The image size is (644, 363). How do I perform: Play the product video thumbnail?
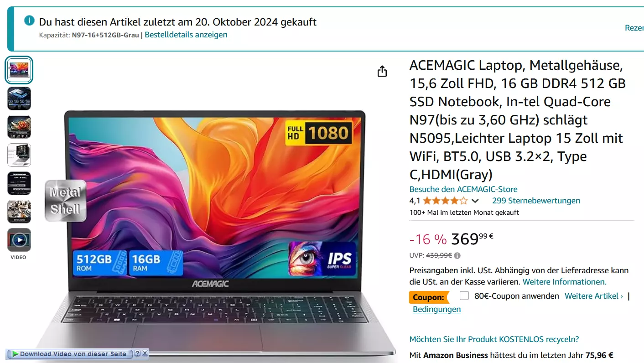[19, 240]
